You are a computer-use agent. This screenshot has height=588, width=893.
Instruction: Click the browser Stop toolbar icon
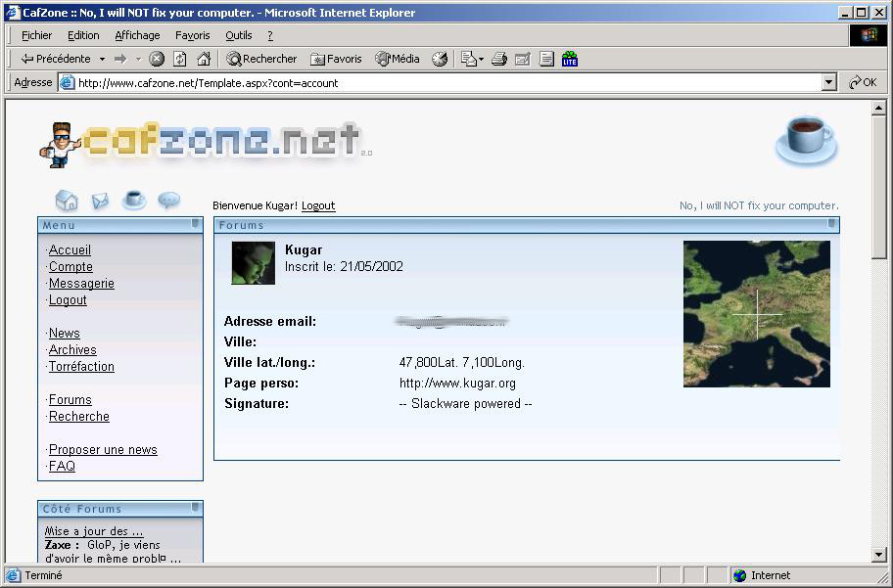[157, 59]
